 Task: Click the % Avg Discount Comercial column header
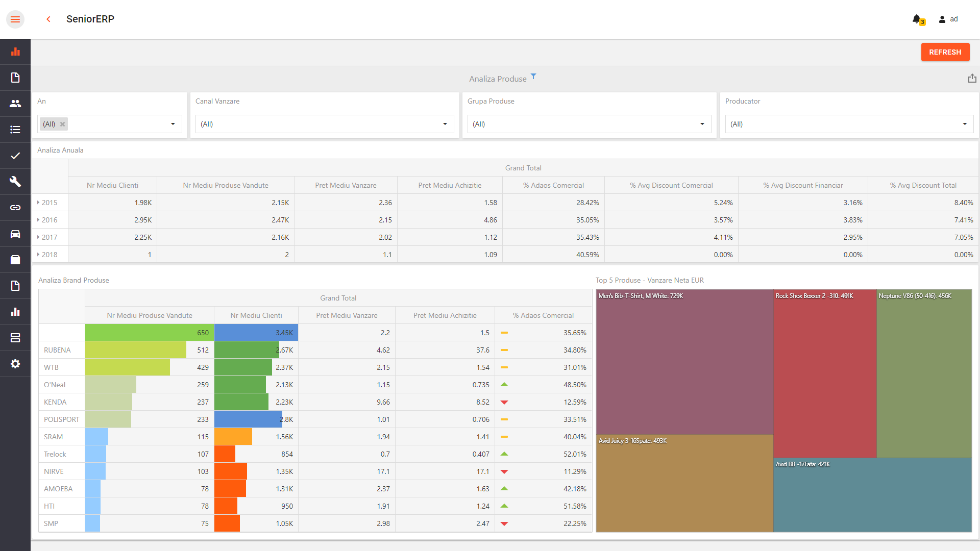coord(671,185)
